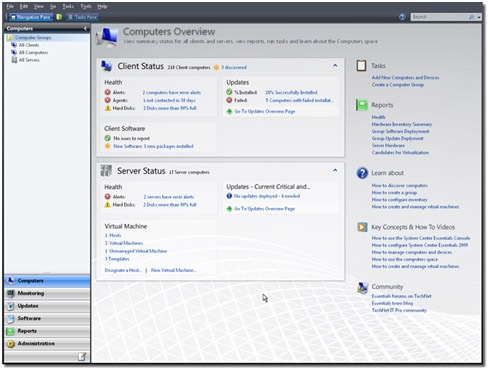Click the Software workspace icon
489x370 pixels.
[11, 319]
